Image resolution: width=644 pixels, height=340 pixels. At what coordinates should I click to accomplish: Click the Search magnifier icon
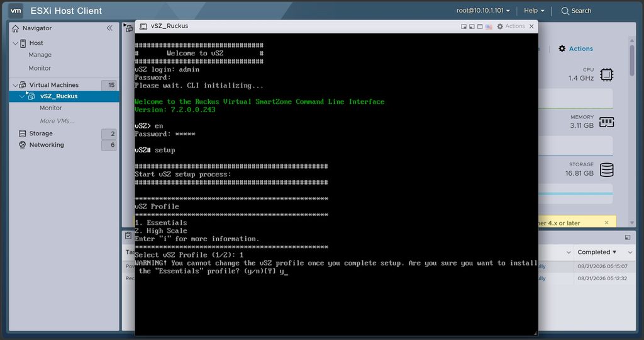pos(565,11)
